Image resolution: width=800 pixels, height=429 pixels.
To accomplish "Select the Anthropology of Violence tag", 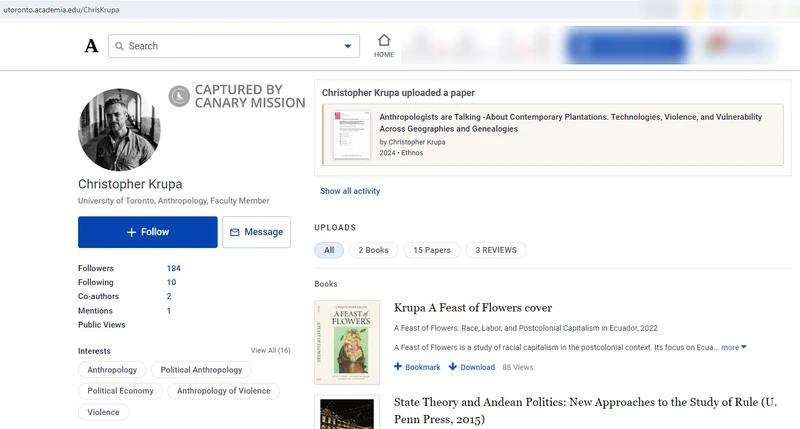I will click(223, 391).
